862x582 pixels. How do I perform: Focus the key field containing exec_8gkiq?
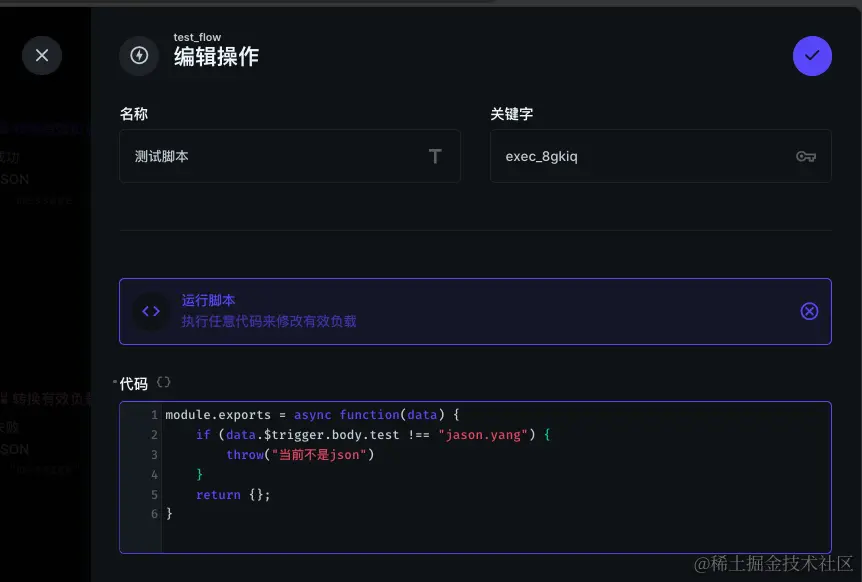coord(660,156)
